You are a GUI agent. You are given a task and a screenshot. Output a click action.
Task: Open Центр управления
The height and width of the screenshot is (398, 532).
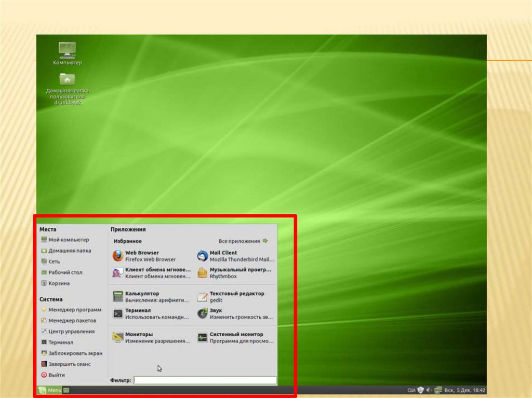pyautogui.click(x=68, y=331)
